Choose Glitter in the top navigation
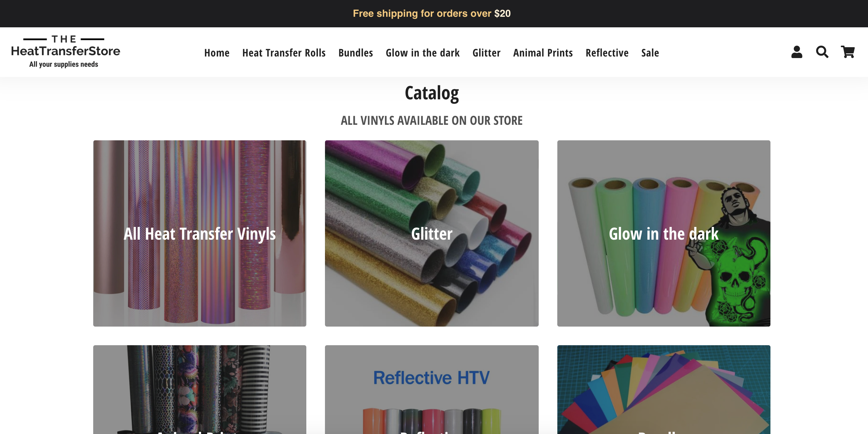 [486, 53]
